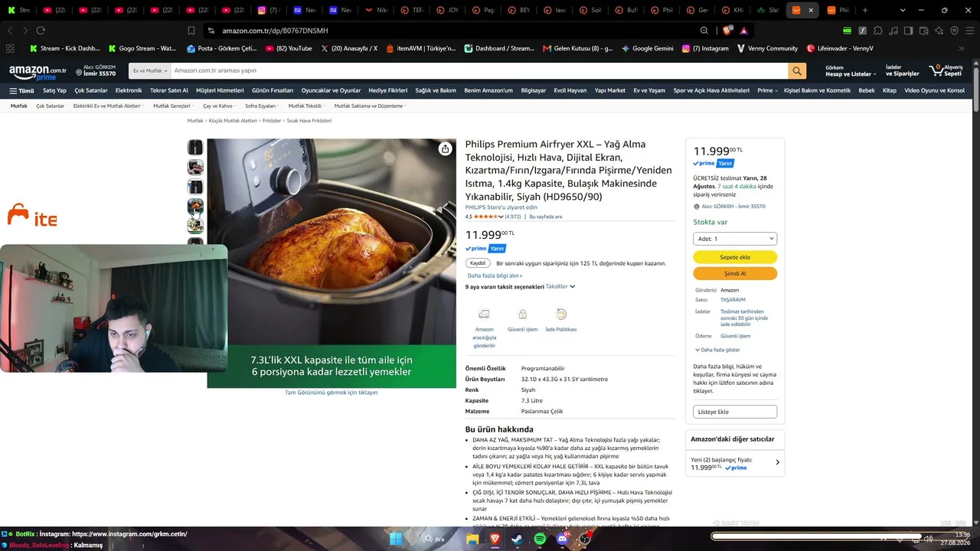Click the secure transaction lock icon
This screenshot has width=980, height=551.
522,314
